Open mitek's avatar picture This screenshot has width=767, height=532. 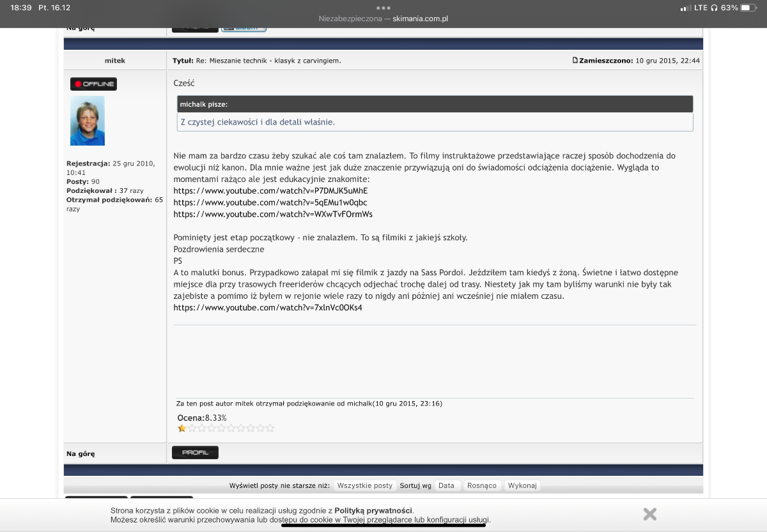[x=88, y=121]
